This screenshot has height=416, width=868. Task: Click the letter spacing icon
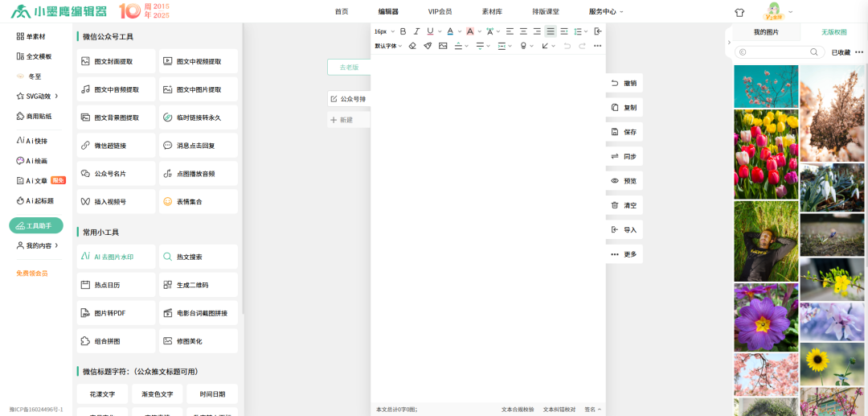pos(490,31)
